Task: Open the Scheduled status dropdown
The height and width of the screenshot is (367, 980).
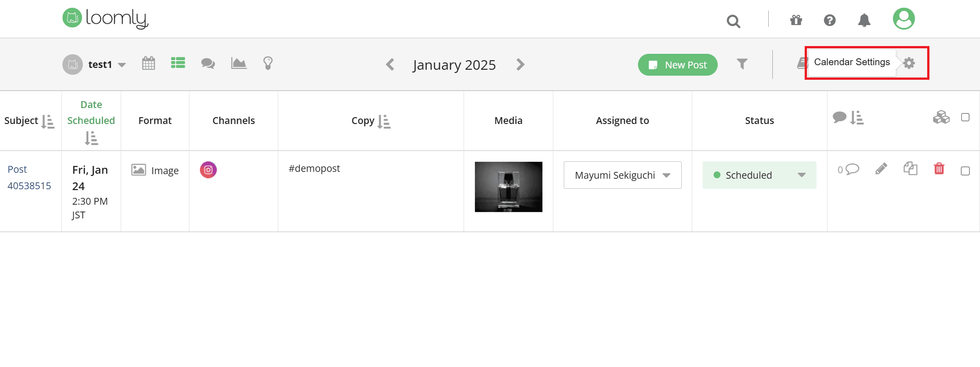Action: pos(760,175)
